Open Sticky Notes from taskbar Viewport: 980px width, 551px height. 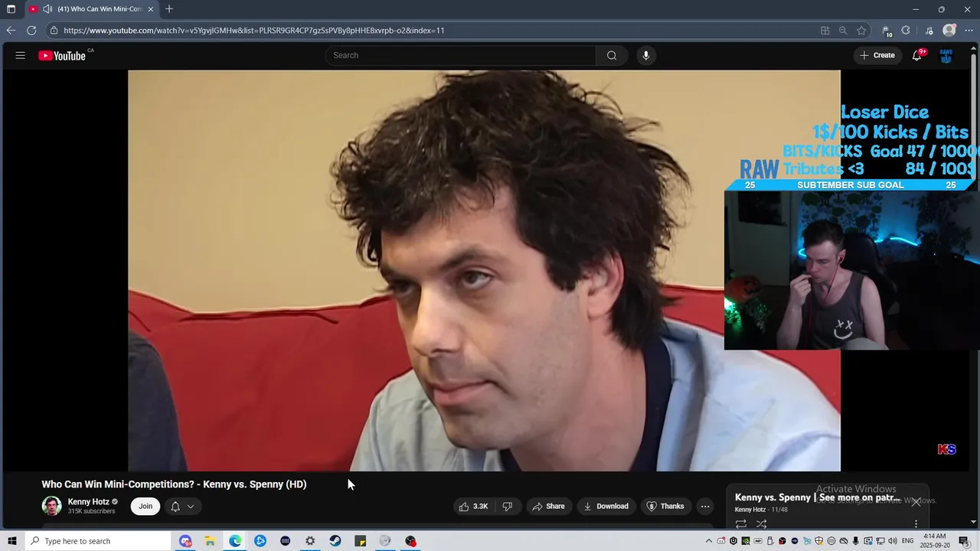tap(361, 541)
